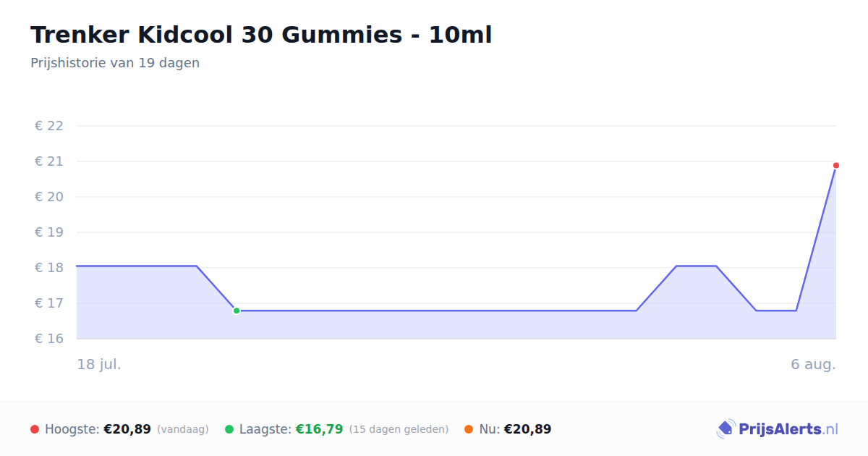Select the € 21 axis label

(49, 161)
